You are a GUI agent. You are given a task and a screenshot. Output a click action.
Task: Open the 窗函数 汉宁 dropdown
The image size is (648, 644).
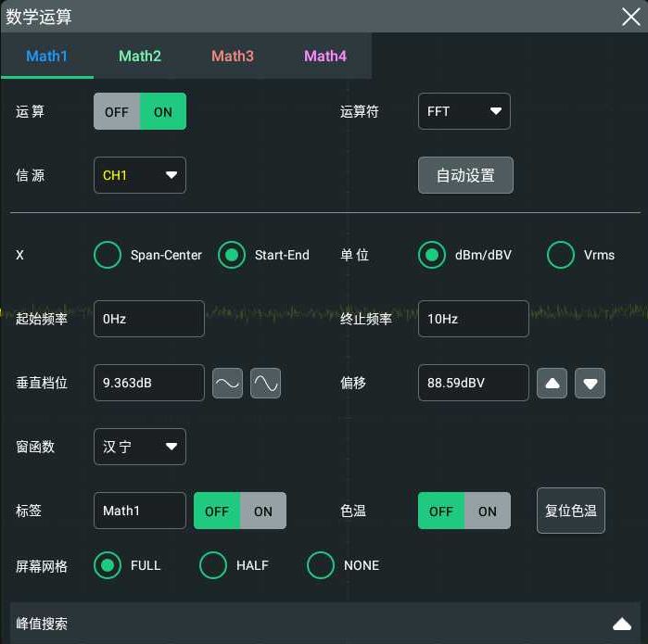click(140, 447)
